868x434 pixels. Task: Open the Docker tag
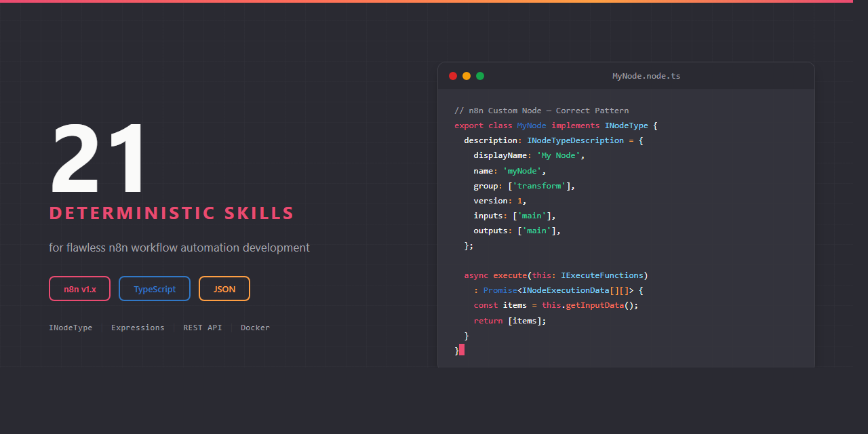click(255, 328)
